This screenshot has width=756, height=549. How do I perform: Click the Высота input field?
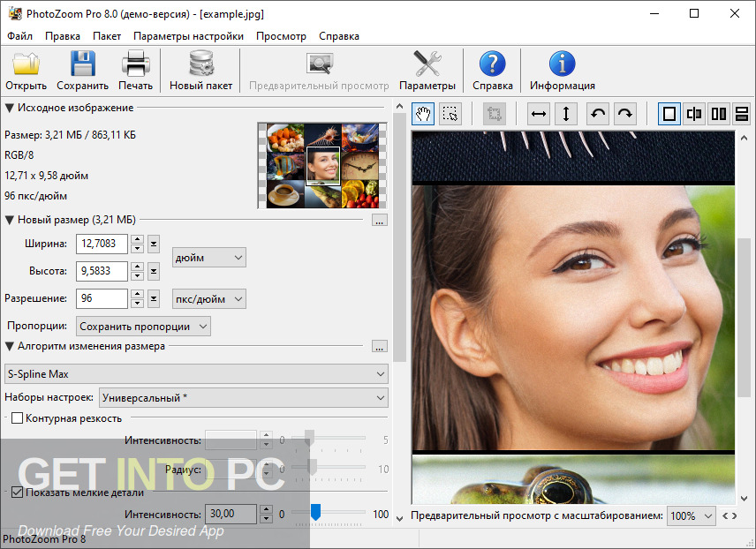click(102, 271)
